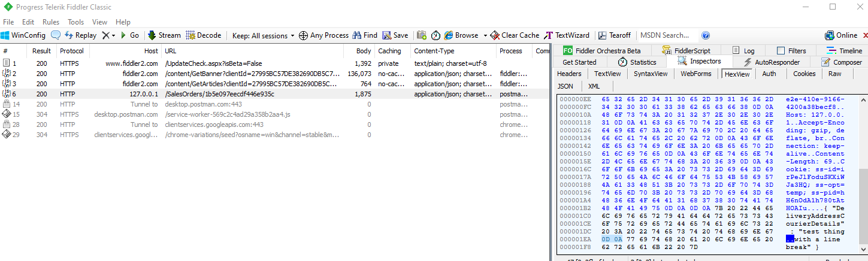
Task: Open the Rules menu
Action: 50,22
